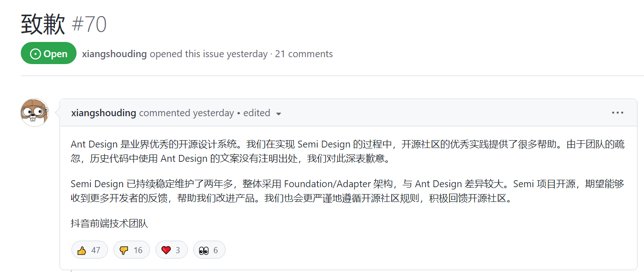Screen dimensions: 644x272
Task: Add thumbs down reaction with 16 votes
Action: [x=131, y=250]
